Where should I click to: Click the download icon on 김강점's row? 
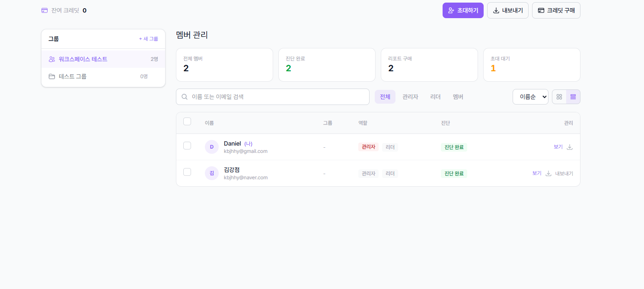pyautogui.click(x=548, y=173)
